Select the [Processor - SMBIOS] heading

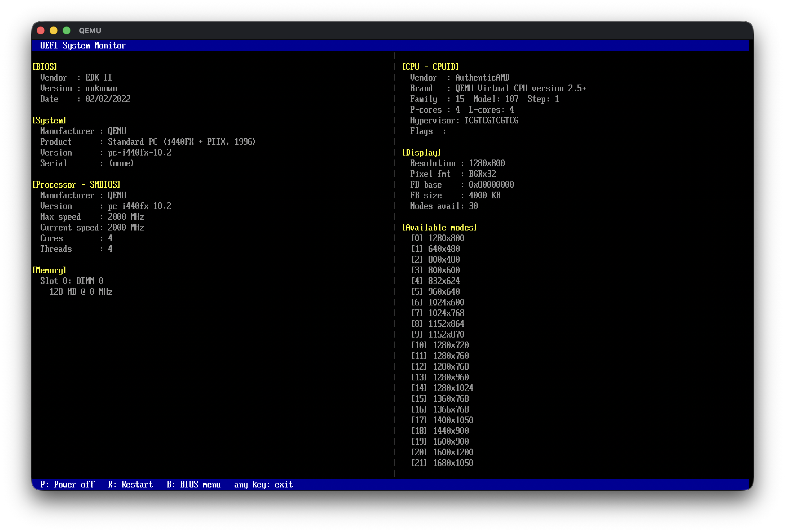76,184
